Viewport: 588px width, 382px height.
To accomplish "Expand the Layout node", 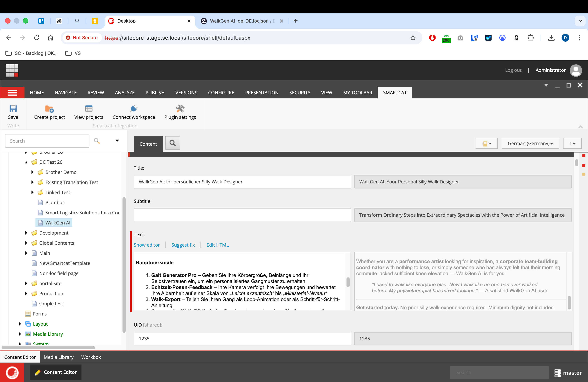I will point(20,324).
